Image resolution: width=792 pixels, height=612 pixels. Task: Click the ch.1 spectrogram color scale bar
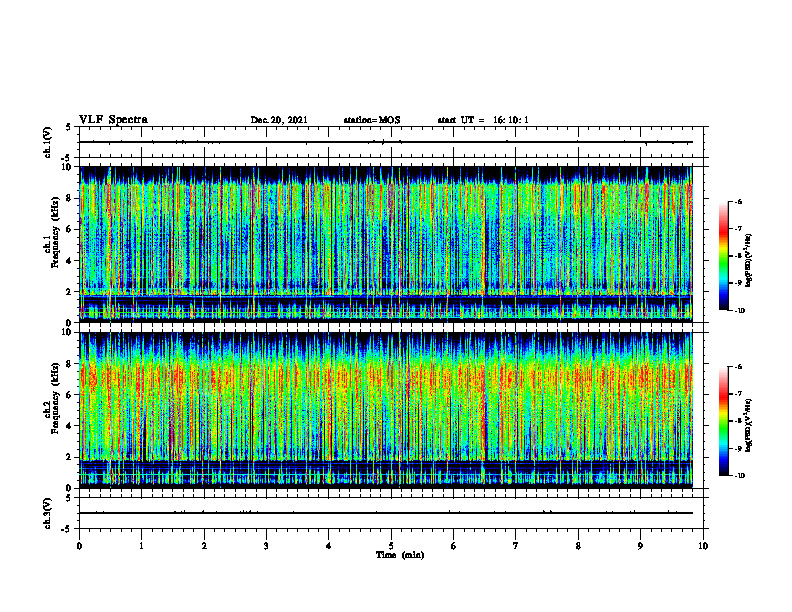pyautogui.click(x=723, y=256)
